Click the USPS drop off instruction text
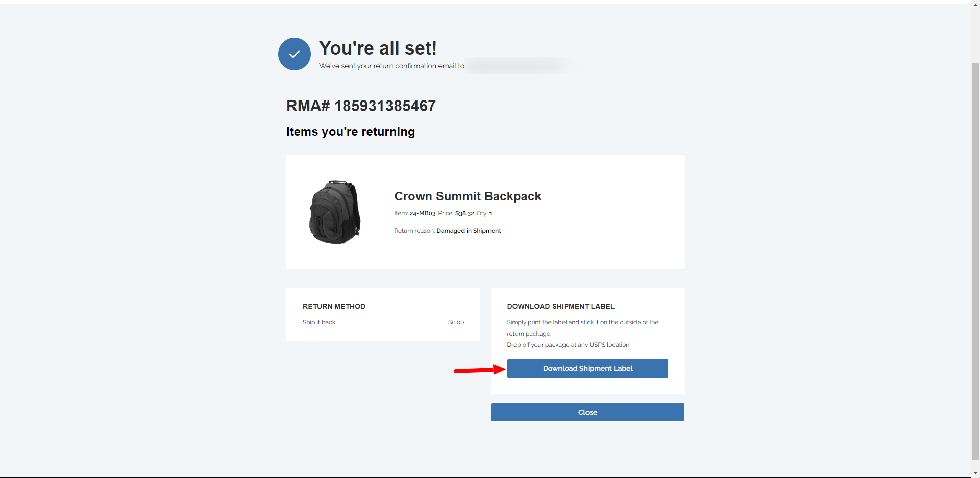This screenshot has height=478, width=980. 568,345
